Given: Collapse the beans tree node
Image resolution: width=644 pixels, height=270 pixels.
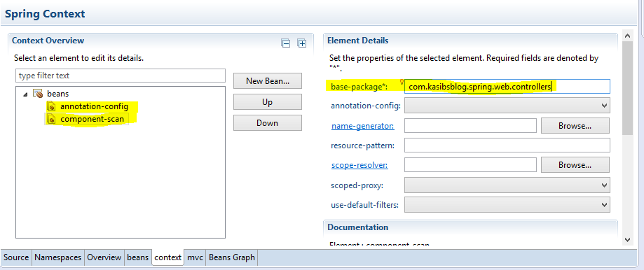Looking at the screenshot, I should (25, 94).
